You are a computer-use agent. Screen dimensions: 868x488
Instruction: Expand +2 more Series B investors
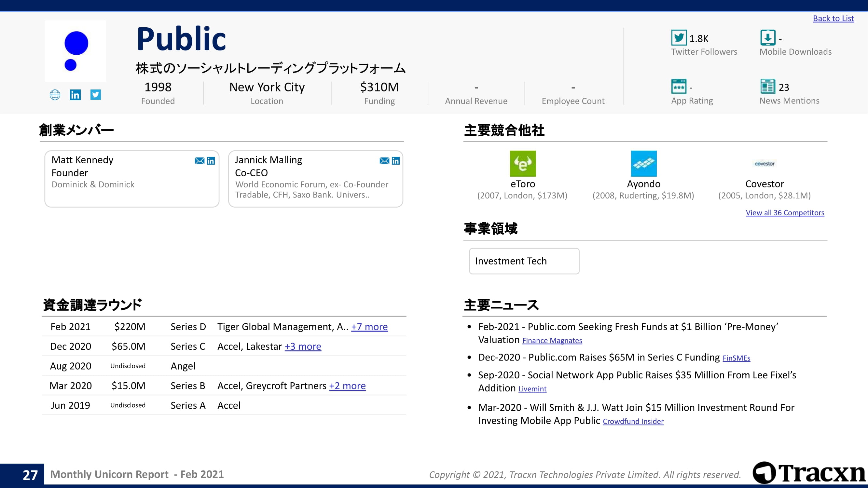click(x=347, y=386)
